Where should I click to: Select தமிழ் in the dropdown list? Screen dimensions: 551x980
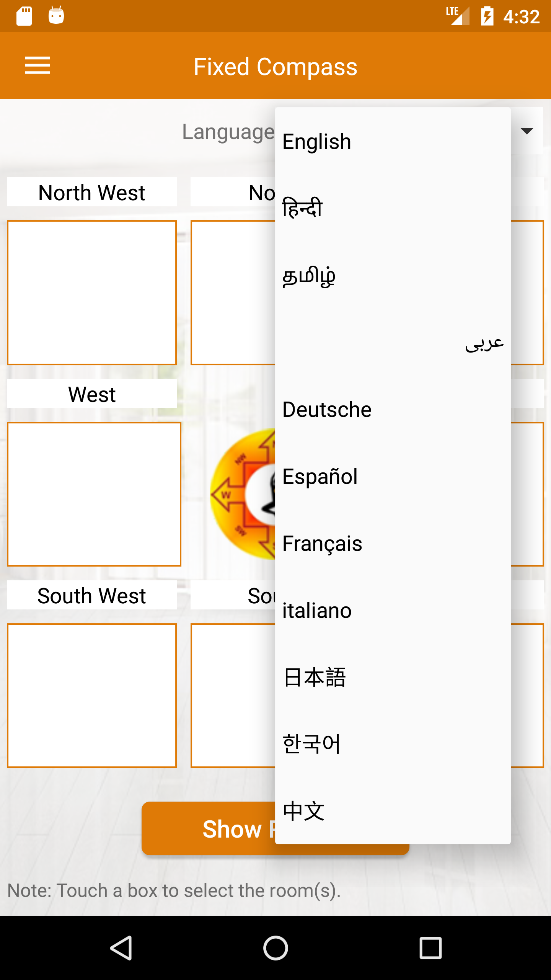[x=393, y=276]
